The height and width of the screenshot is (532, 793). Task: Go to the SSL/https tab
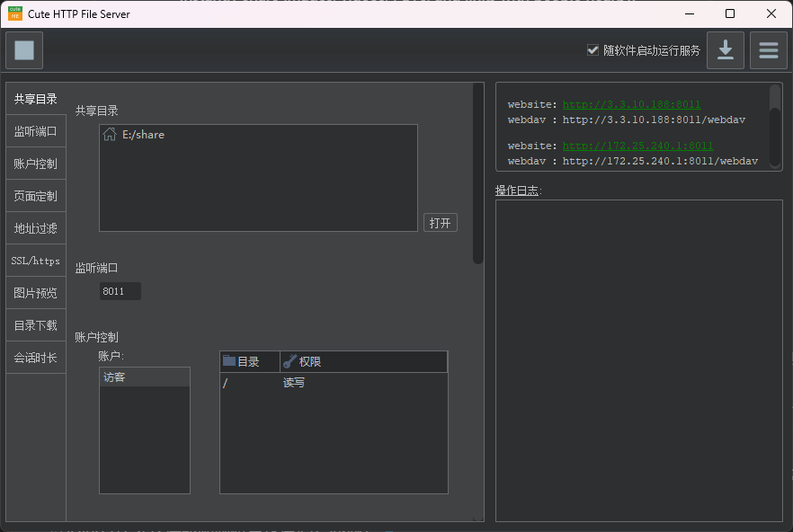(36, 261)
